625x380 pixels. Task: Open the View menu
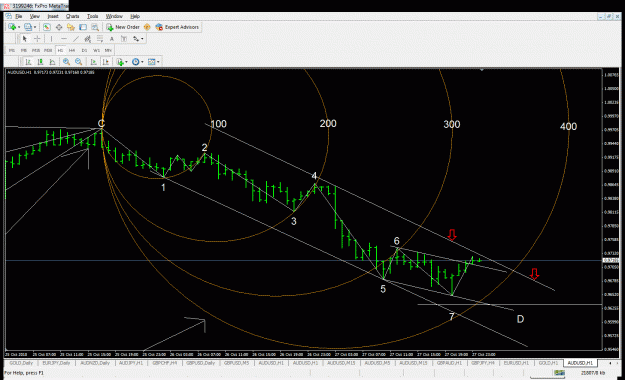(x=35, y=16)
